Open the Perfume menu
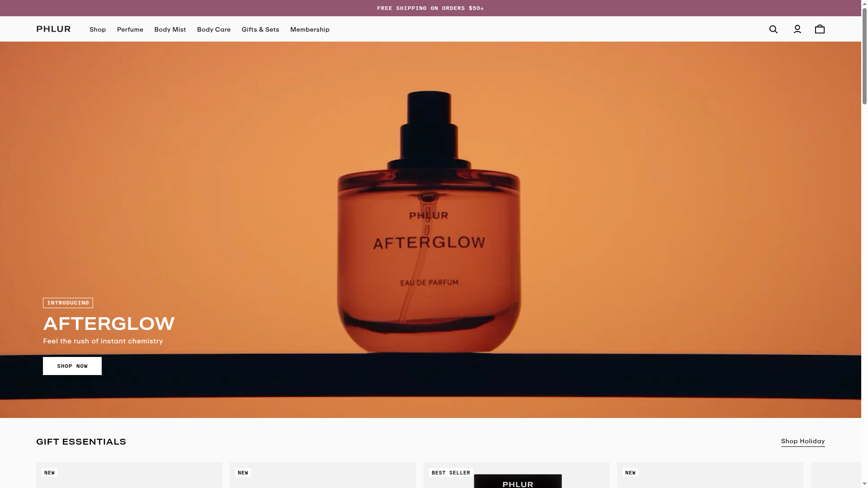This screenshot has width=868, height=488. point(130,29)
